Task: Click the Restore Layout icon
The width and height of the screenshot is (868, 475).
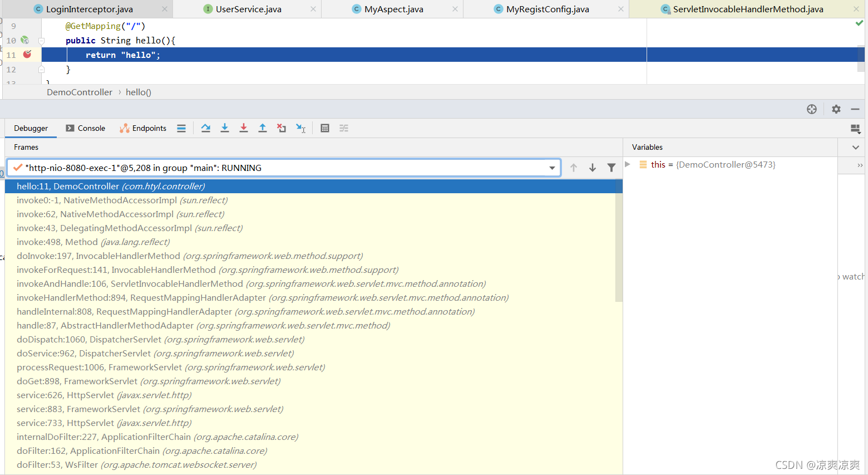Action: [x=856, y=129]
